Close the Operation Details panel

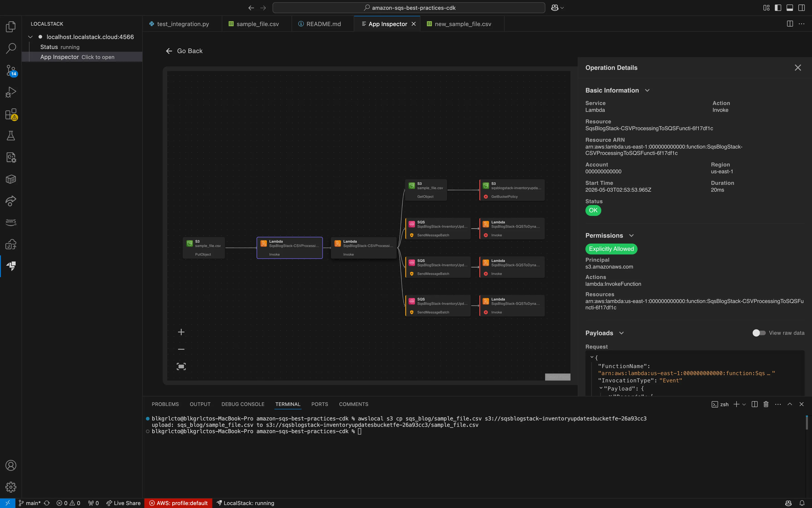pyautogui.click(x=798, y=68)
